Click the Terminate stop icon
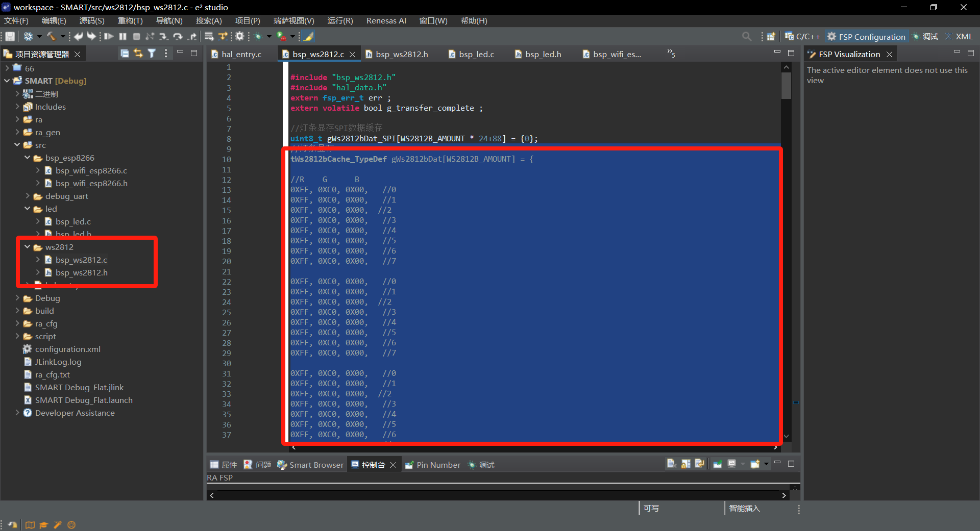Image resolution: width=980 pixels, height=531 pixels. (x=136, y=36)
